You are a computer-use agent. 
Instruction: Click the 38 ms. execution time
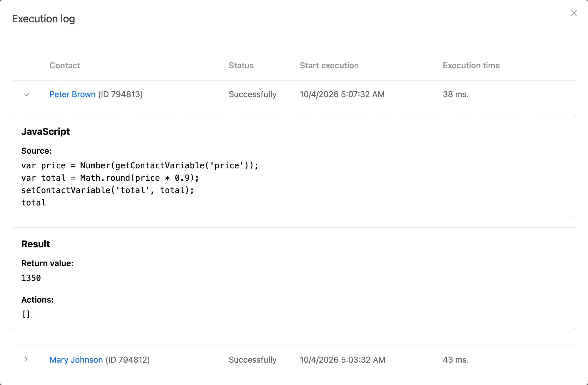click(456, 94)
